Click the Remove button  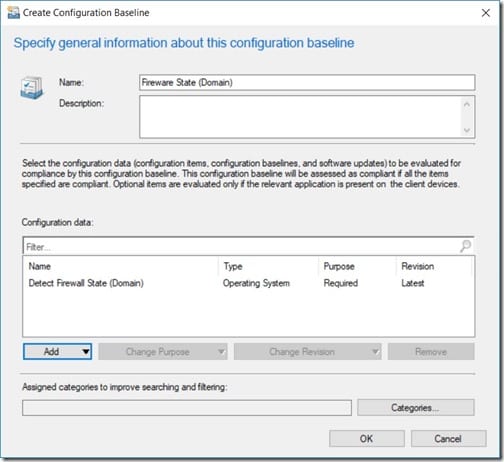[x=431, y=352]
